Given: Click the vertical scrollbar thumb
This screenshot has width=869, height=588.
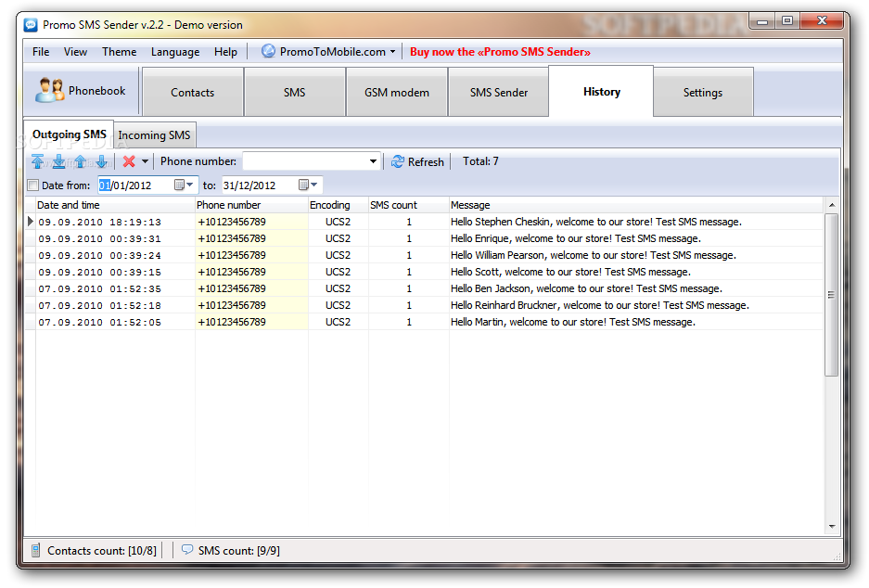Looking at the screenshot, I should click(x=831, y=295).
